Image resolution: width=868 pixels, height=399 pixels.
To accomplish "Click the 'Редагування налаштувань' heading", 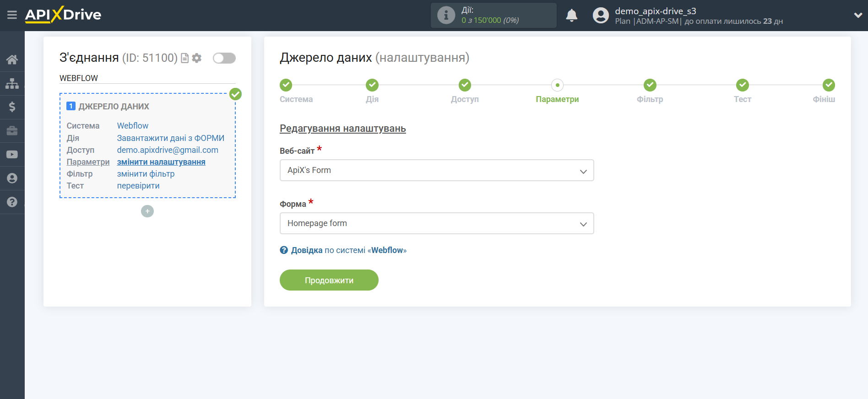I will coord(343,129).
